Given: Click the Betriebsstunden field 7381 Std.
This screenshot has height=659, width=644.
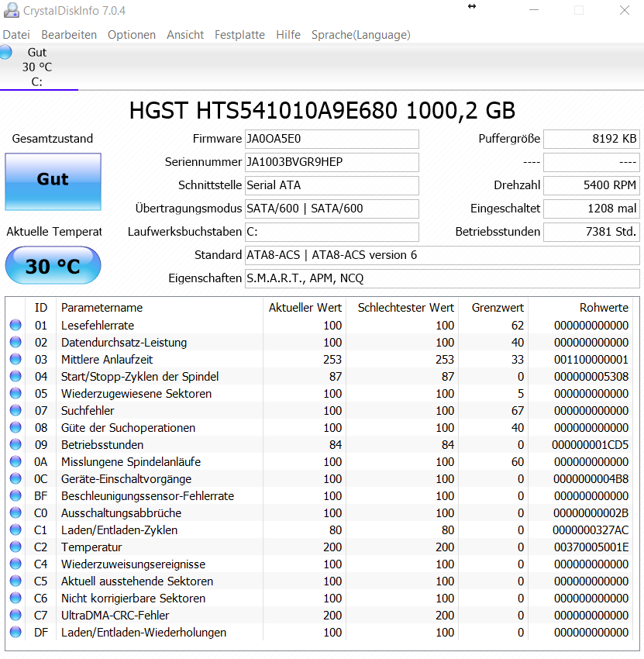Looking at the screenshot, I should [x=591, y=232].
